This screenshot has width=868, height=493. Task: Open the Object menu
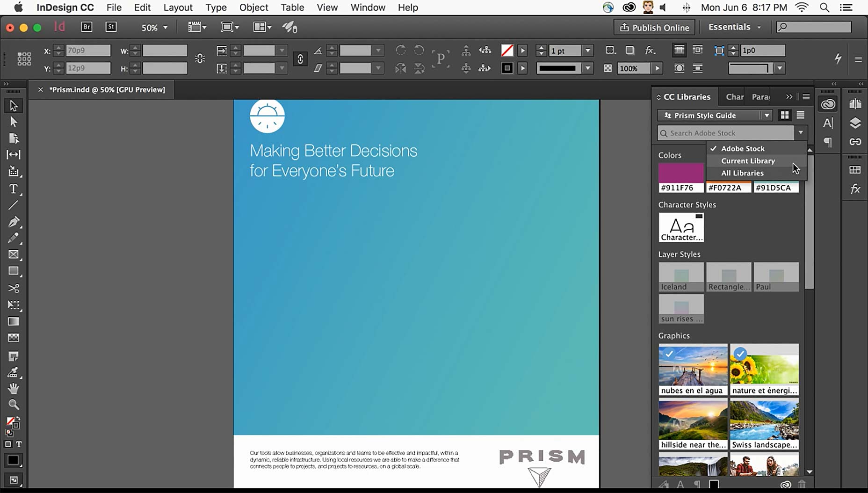click(x=254, y=7)
